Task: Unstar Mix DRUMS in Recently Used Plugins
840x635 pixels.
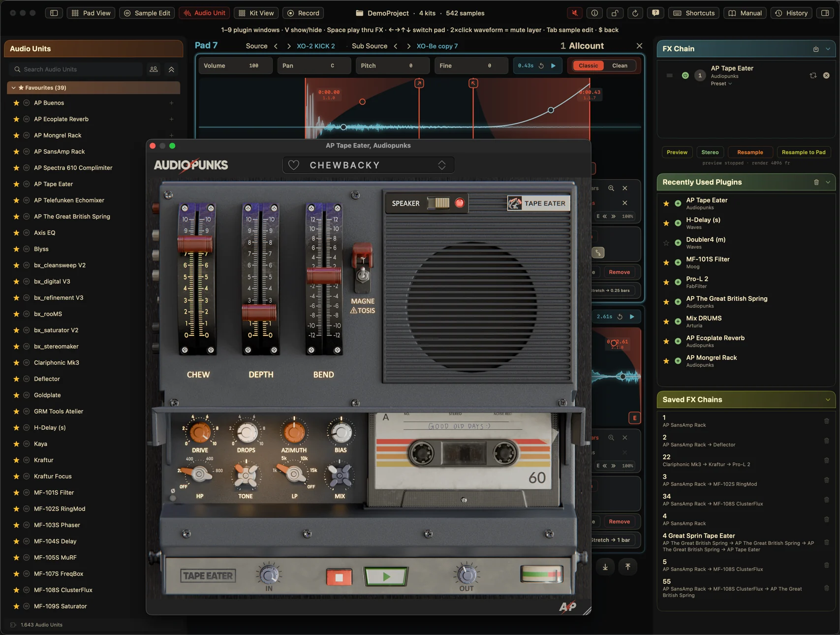Action: (666, 321)
